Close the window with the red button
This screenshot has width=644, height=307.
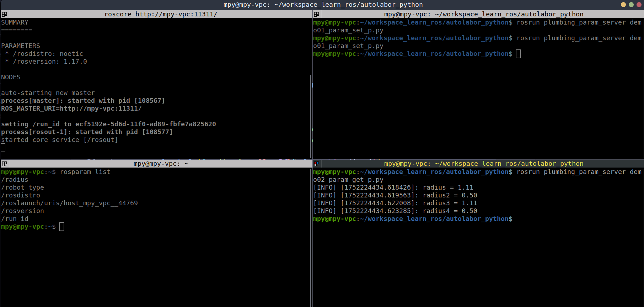coord(639,5)
